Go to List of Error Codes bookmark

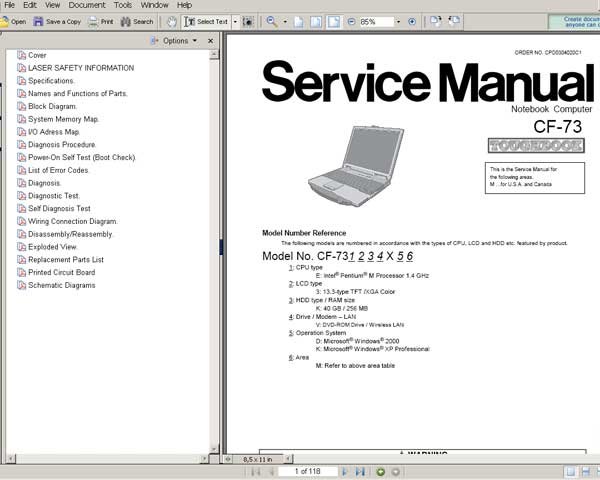tap(58, 170)
